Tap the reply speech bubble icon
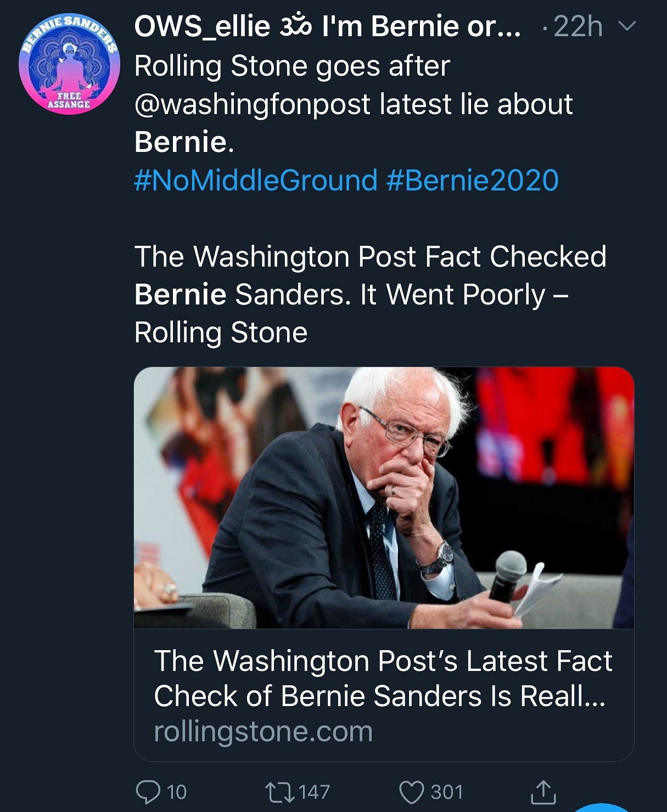Viewport: 667px width, 812px height. click(148, 792)
